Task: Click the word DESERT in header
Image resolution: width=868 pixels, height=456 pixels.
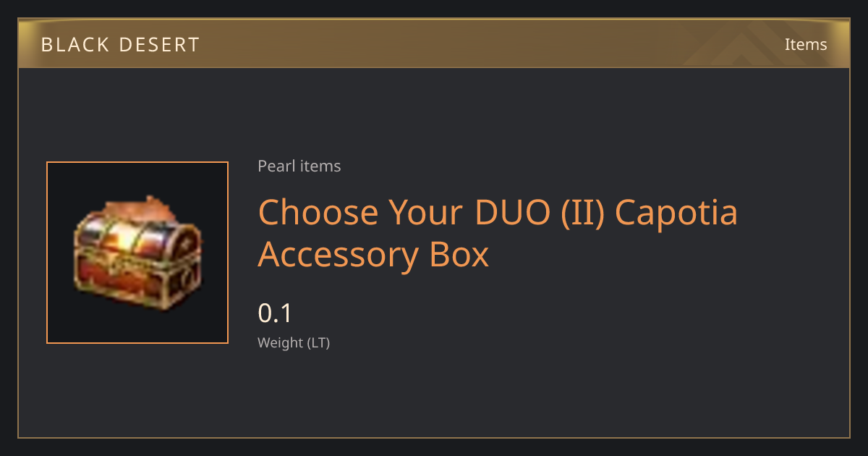Action: tap(158, 45)
